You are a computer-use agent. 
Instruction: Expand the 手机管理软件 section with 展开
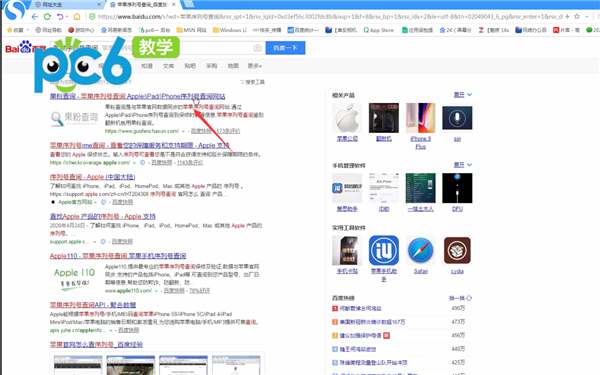pyautogui.click(x=463, y=165)
